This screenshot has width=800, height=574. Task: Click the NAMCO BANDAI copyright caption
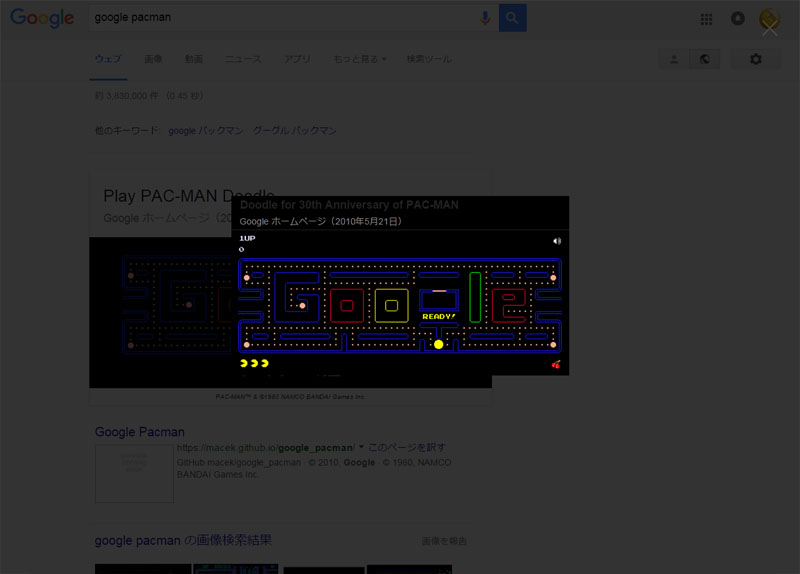[x=290, y=396]
